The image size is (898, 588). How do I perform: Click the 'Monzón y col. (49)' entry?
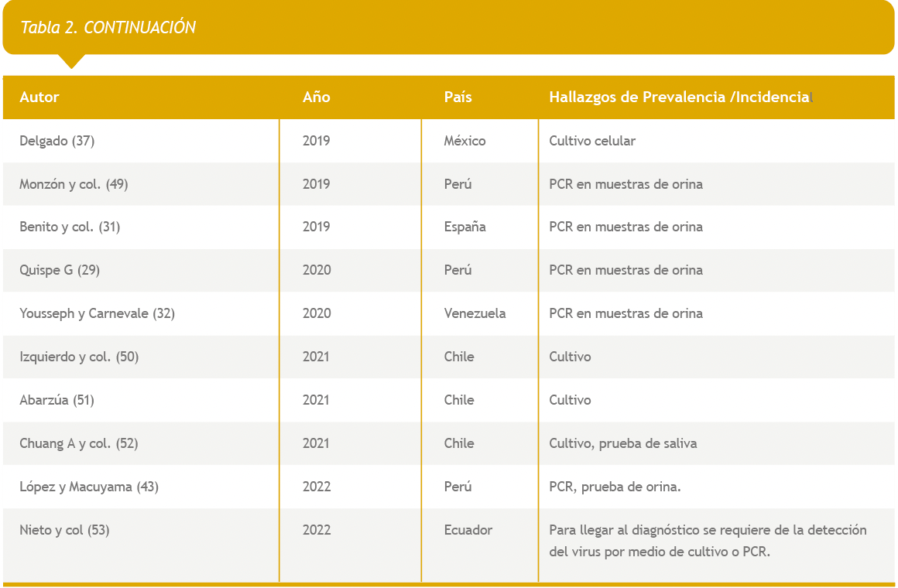(74, 184)
